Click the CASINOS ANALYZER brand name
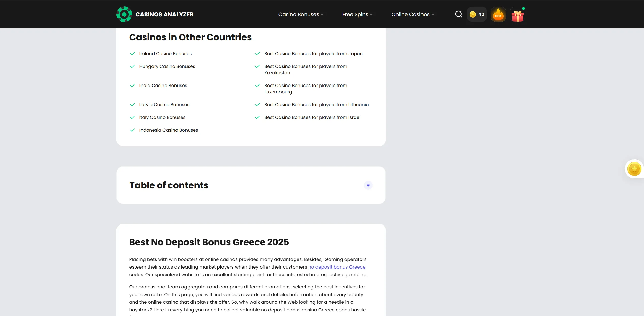644x316 pixels. (x=165, y=14)
